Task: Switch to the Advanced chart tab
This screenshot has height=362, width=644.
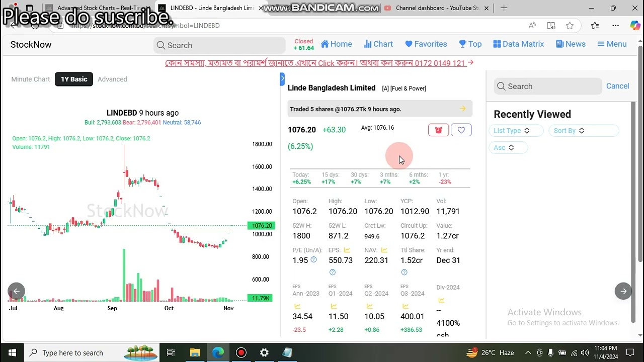Action: tap(112, 79)
